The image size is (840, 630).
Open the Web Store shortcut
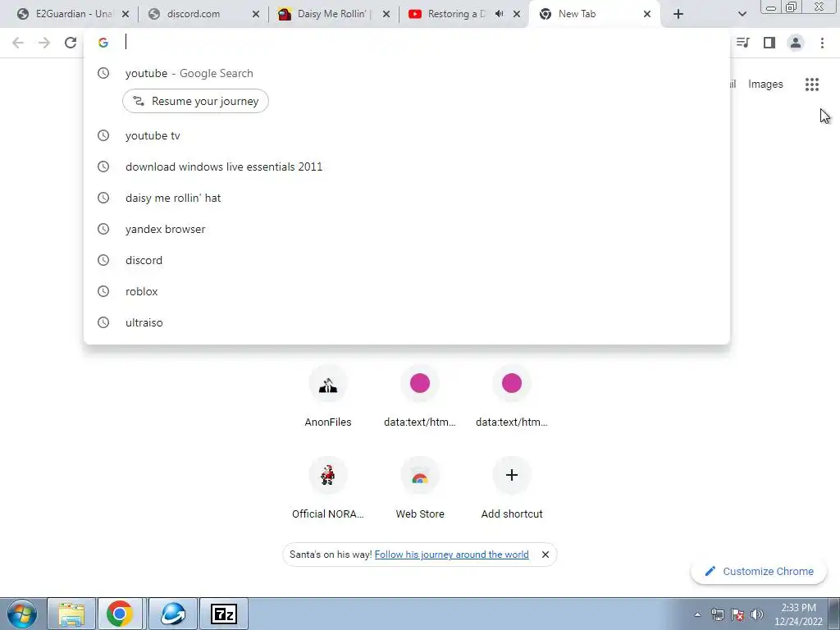click(x=420, y=488)
